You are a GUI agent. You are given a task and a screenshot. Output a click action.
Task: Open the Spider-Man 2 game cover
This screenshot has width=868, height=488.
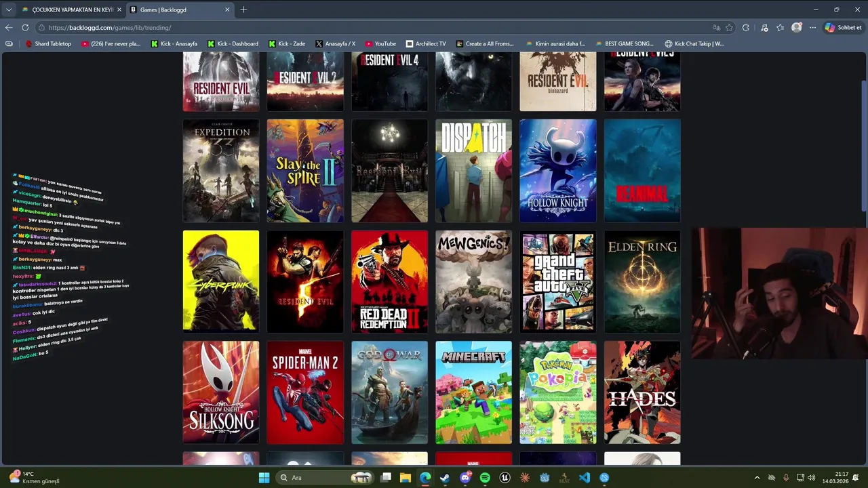coord(305,392)
